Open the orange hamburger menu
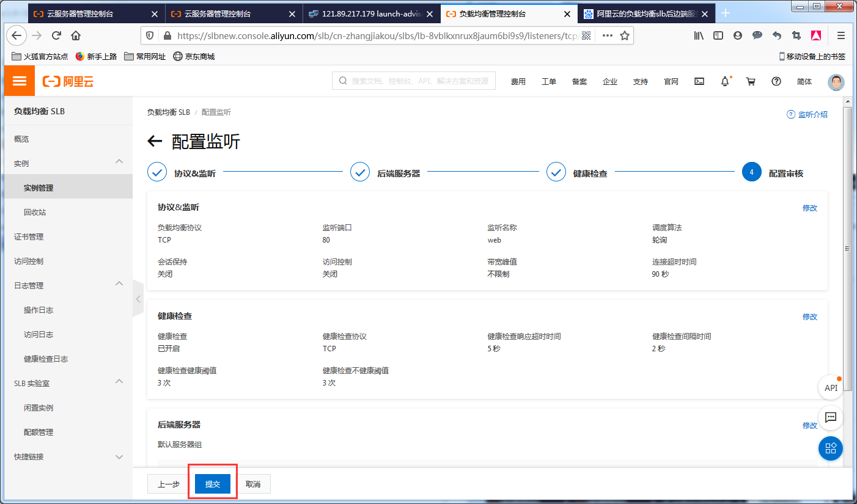Viewport: 857px width, 504px height. [19, 80]
